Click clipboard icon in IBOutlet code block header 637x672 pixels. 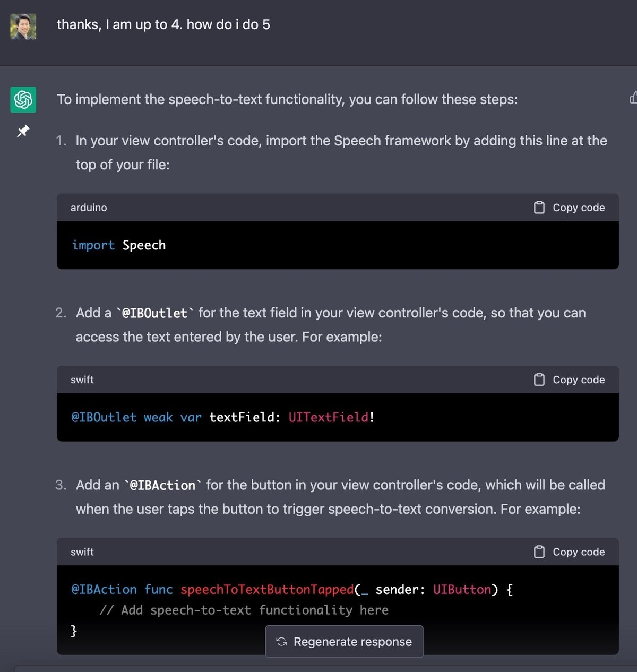[x=539, y=380]
